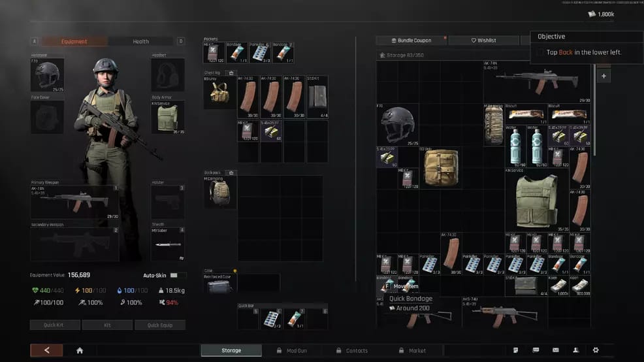Click the Back arrow button in bottom bar
The width and height of the screenshot is (644, 362).
[46, 350]
